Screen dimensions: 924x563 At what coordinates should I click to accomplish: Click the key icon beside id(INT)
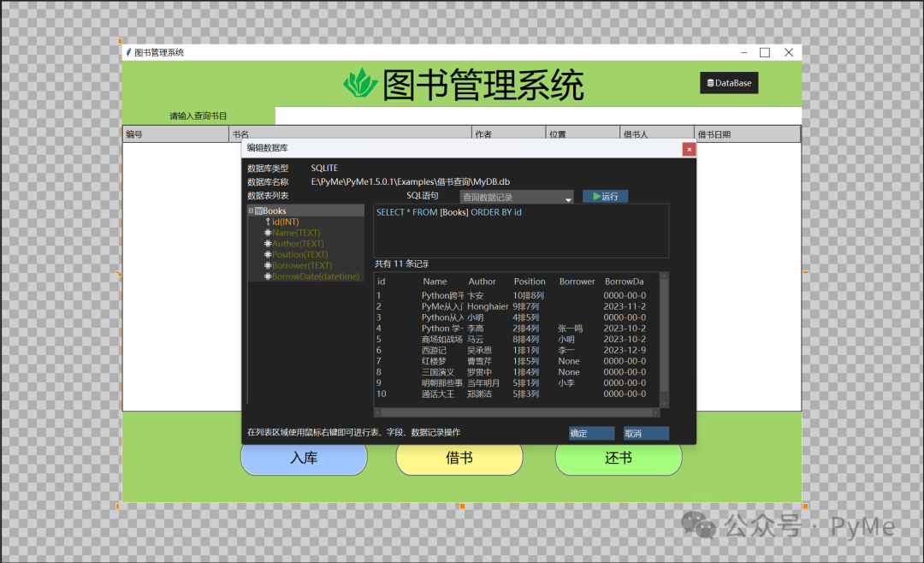point(268,222)
